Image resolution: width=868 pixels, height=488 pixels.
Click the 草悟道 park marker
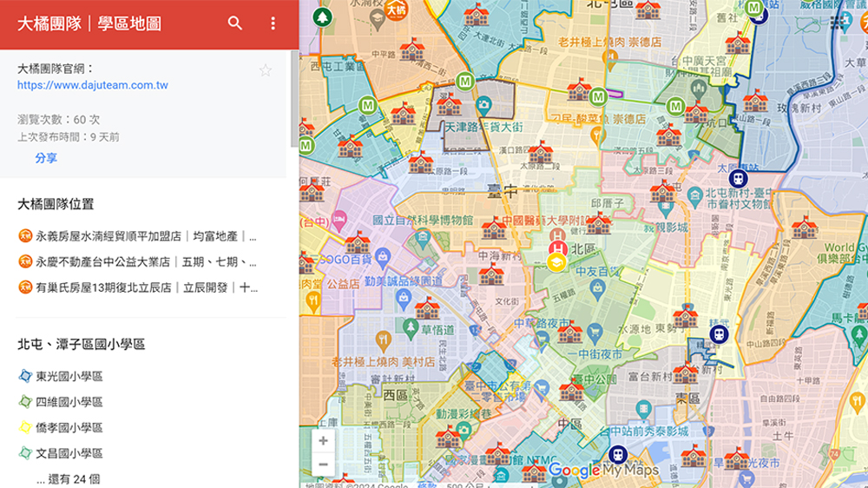411,328
